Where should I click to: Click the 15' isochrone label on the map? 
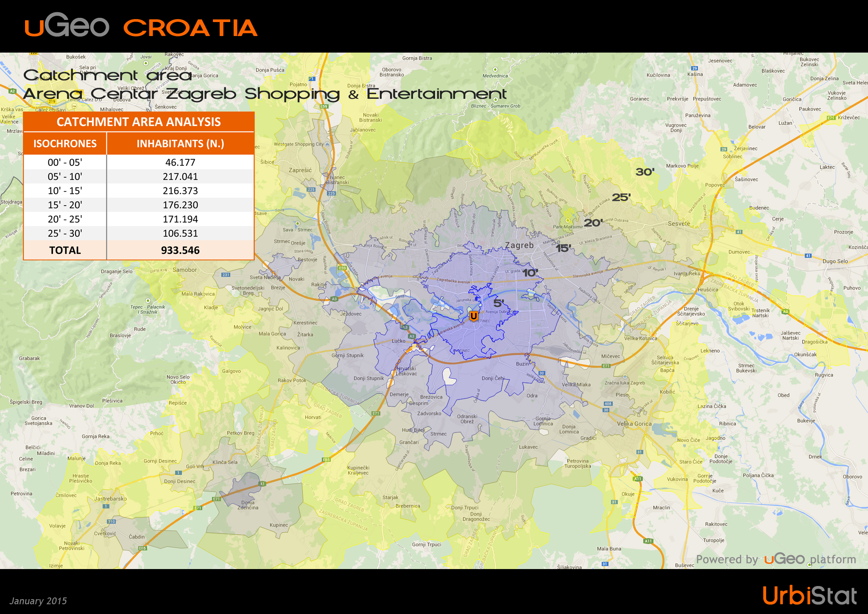pyautogui.click(x=564, y=248)
